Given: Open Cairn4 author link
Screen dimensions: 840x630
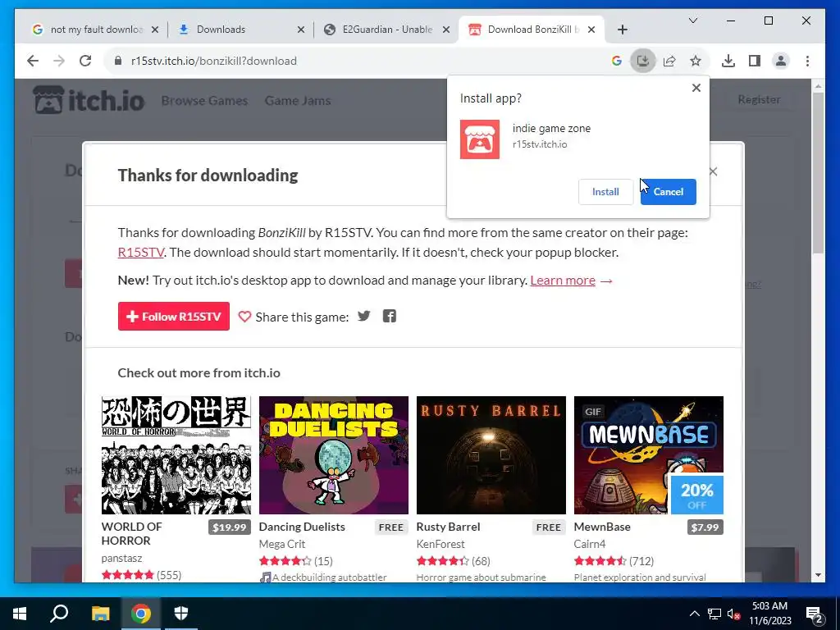Looking at the screenshot, I should tap(589, 544).
